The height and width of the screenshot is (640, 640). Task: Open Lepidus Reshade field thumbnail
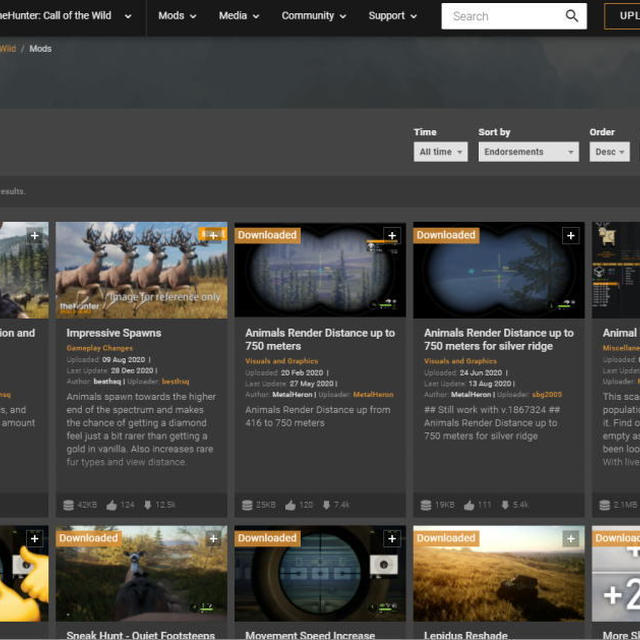(x=499, y=573)
